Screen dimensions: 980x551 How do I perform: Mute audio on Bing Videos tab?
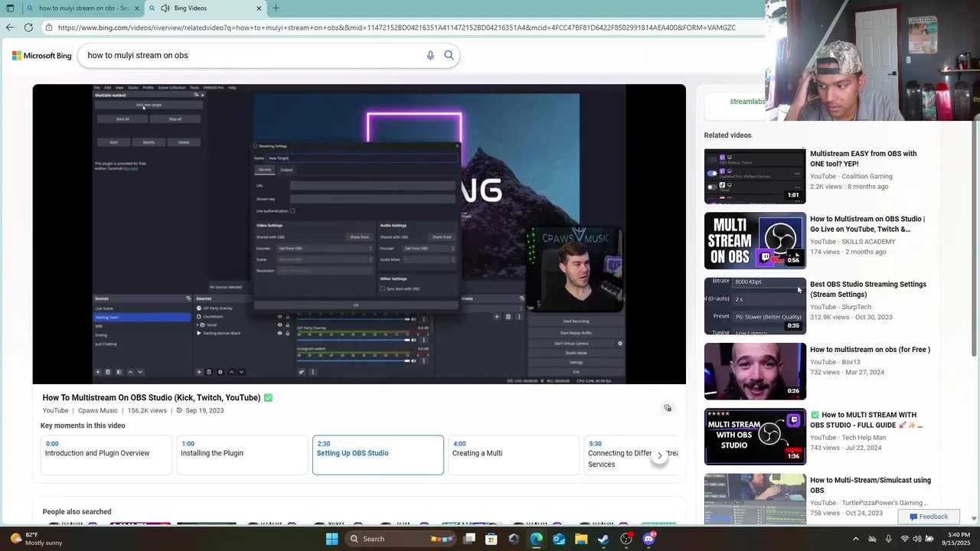(x=165, y=8)
